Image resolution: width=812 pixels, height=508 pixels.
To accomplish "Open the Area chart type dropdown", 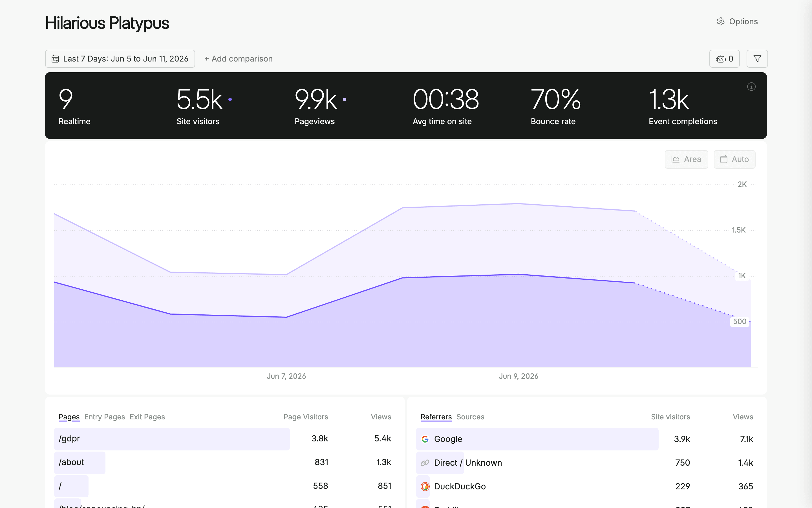I will (686, 159).
